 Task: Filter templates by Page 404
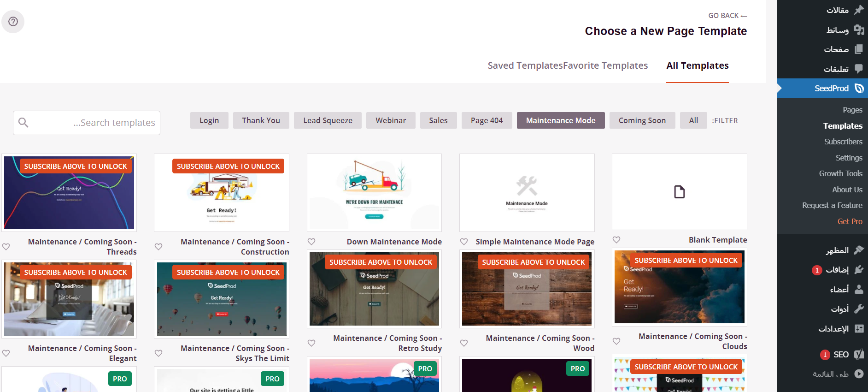[487, 120]
